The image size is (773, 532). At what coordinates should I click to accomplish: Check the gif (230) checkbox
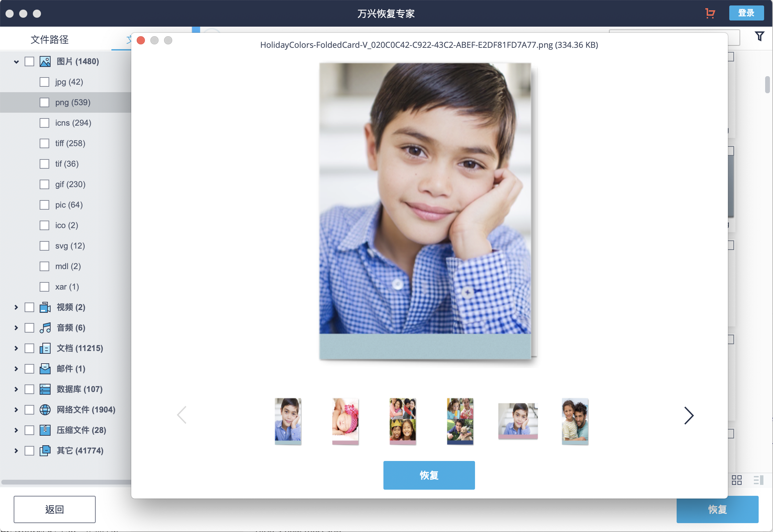coord(45,184)
